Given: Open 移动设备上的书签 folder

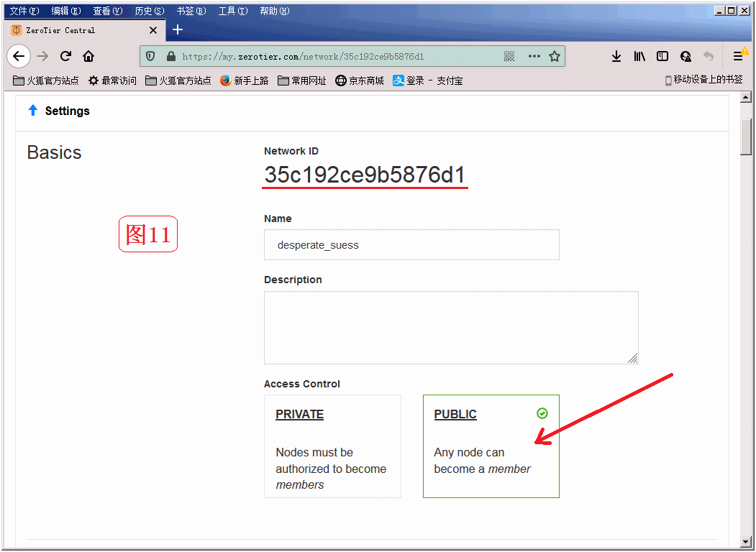Looking at the screenshot, I should 704,80.
